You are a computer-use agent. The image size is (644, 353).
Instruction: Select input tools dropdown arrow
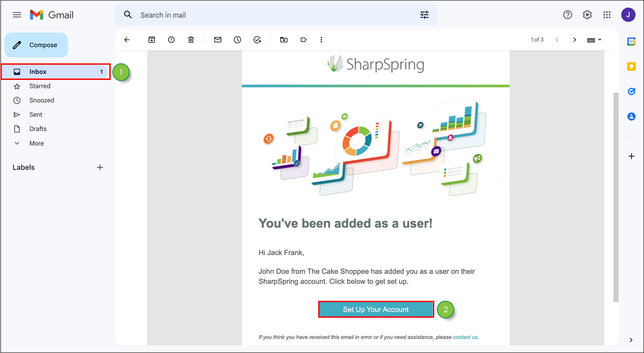[x=600, y=40]
